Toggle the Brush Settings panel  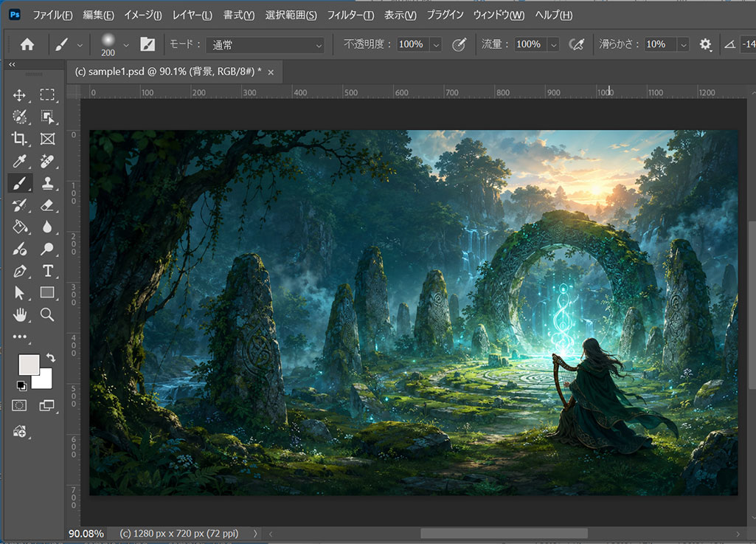click(x=148, y=44)
